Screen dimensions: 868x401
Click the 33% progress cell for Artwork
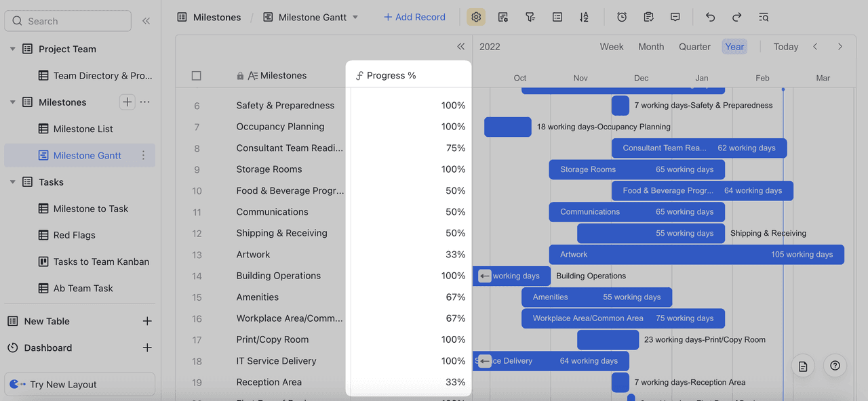(411, 255)
